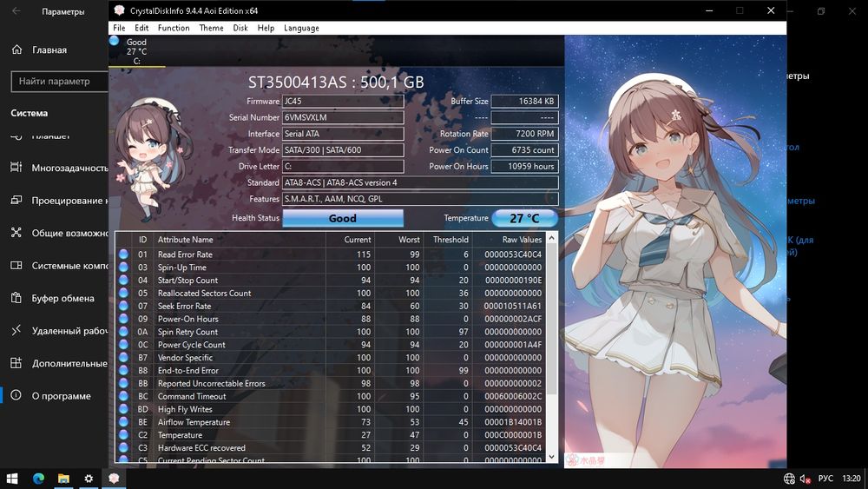The image size is (868, 489).
Task: Click the РУС language indicator in tray
Action: pyautogui.click(x=825, y=479)
